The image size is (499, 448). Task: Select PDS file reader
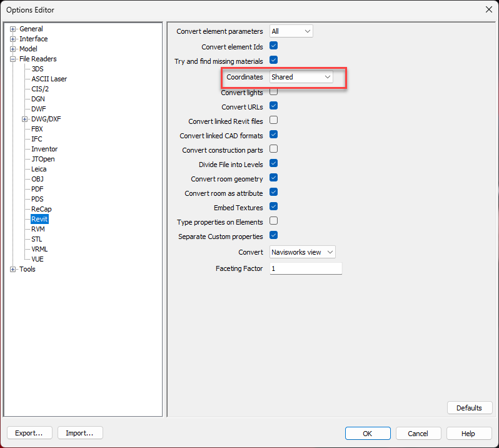point(38,200)
